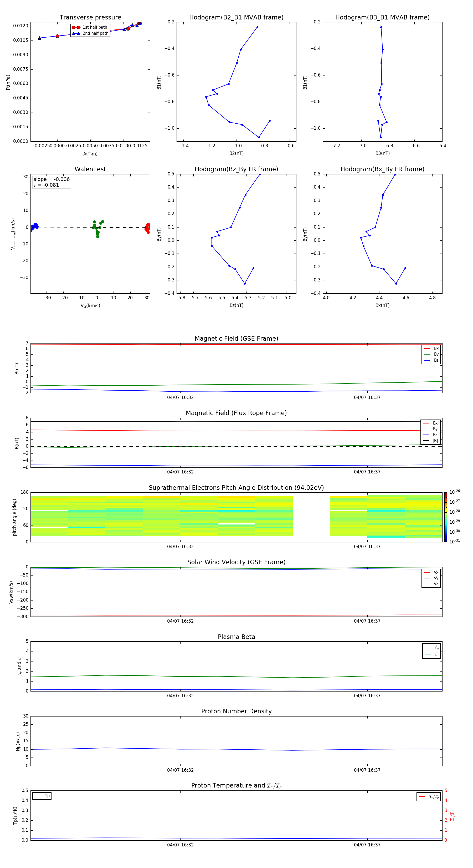The width and height of the screenshot is (473, 868).
Task: Select the 'Bx' legend entry in GSE plot
Action: click(x=431, y=349)
